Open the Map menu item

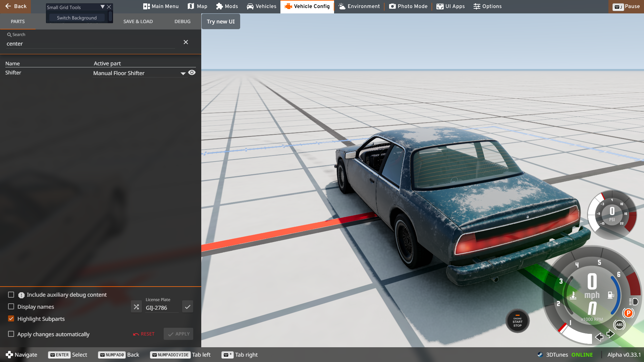point(198,6)
